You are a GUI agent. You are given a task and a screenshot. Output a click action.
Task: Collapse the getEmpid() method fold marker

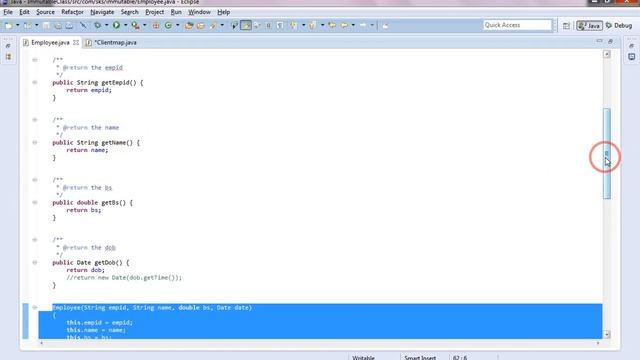tap(35, 82)
